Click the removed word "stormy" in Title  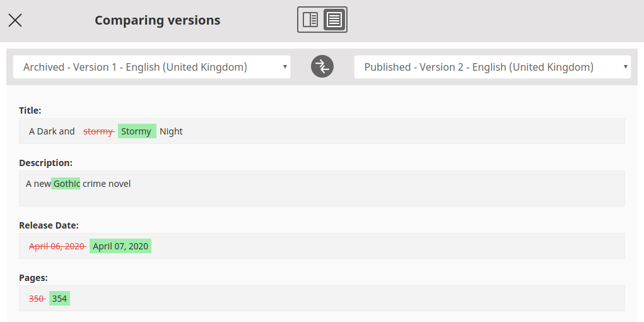(98, 131)
